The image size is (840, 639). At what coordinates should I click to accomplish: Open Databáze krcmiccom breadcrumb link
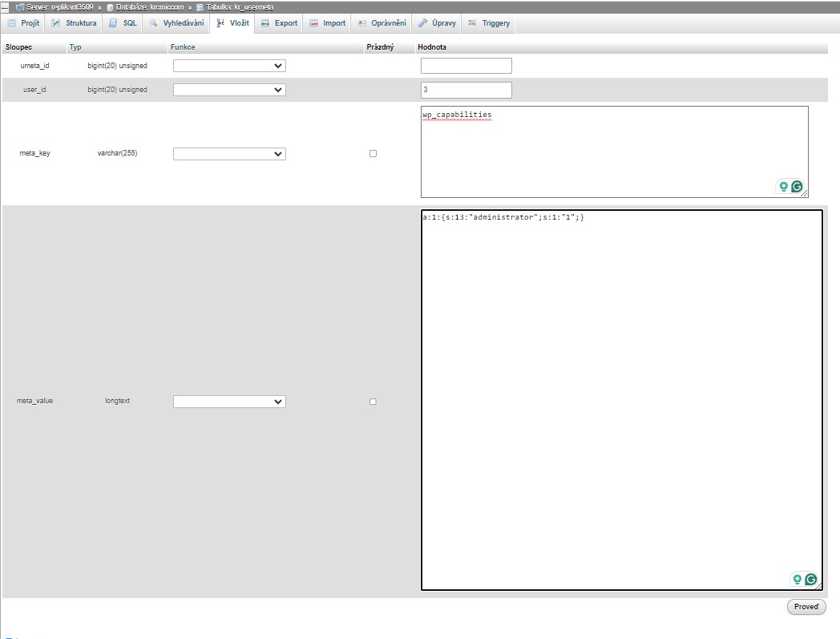coord(149,7)
